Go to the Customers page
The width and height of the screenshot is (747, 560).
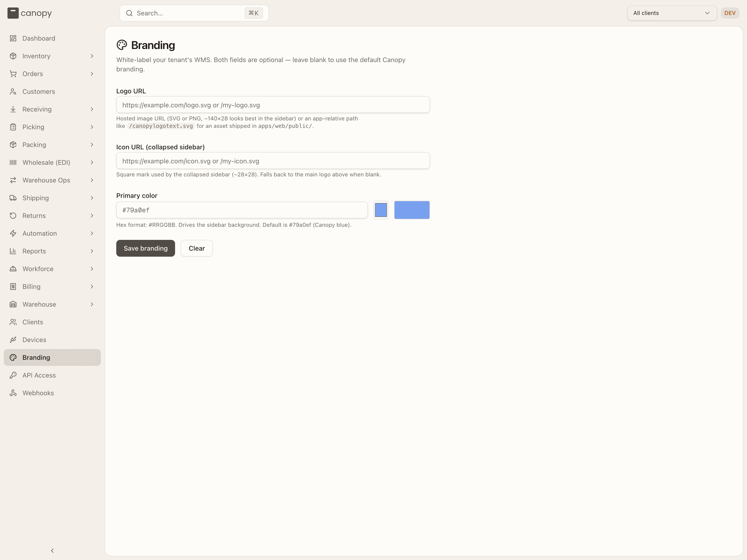point(52,91)
